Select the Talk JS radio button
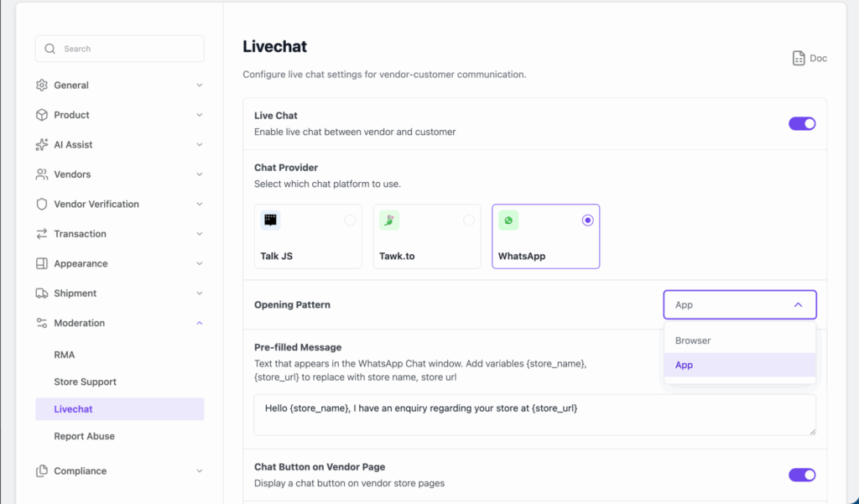 point(350,221)
